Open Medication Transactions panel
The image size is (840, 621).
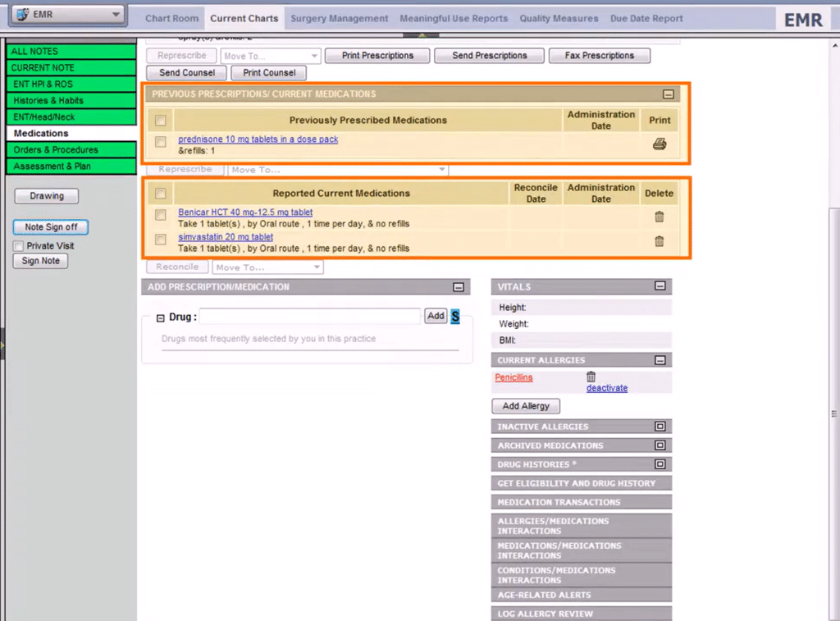click(x=582, y=502)
